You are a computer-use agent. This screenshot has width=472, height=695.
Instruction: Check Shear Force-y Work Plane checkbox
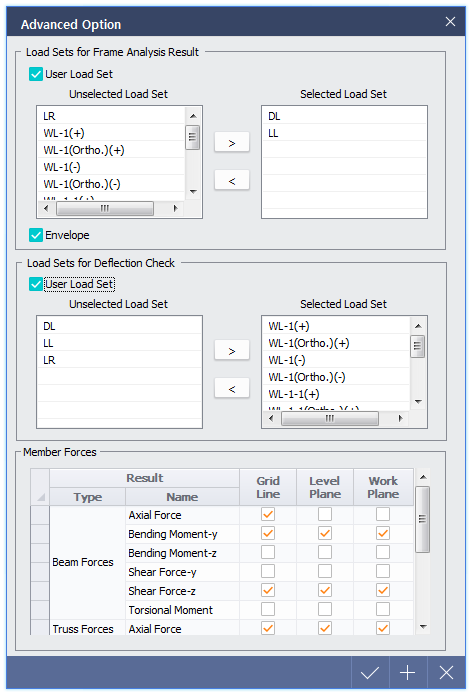pos(383,571)
